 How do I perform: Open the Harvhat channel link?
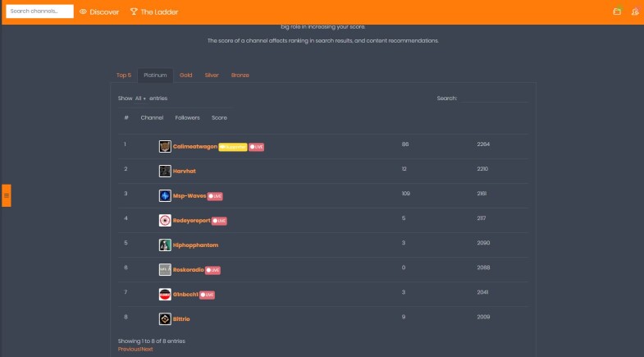click(185, 172)
